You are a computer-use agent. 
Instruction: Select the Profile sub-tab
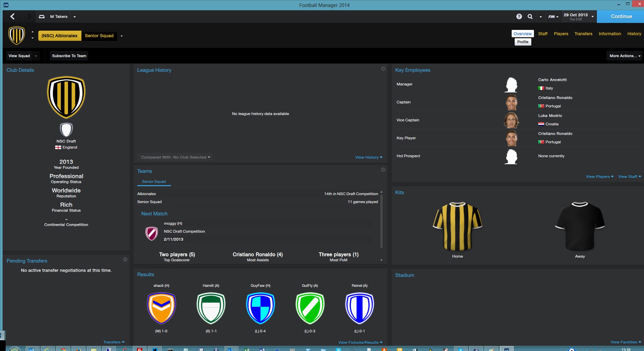(523, 42)
